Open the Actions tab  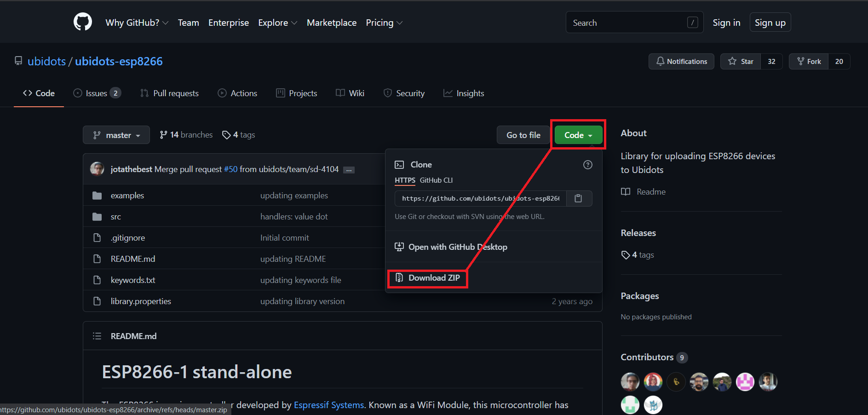coord(237,93)
